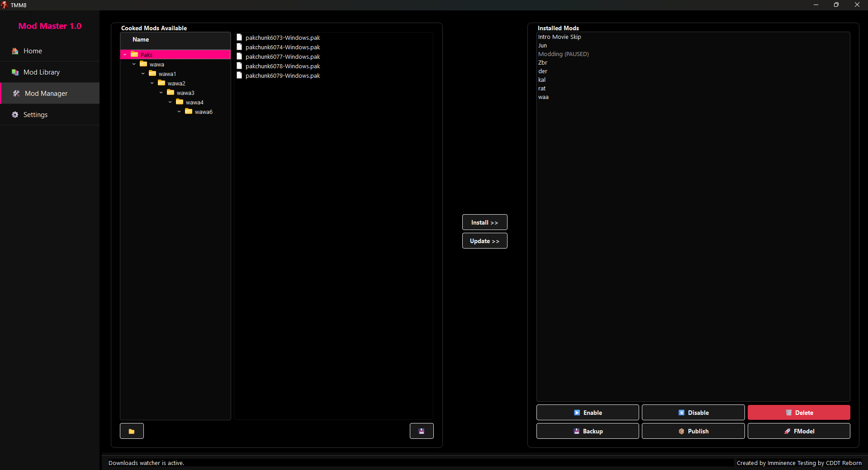The height and width of the screenshot is (470, 868).
Task: Open Mod Library via its layers icon
Action: click(15, 72)
